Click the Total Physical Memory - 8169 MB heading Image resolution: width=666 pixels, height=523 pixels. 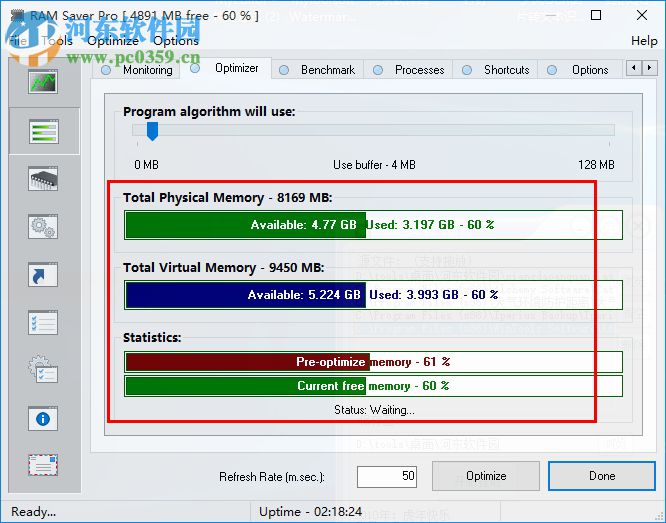click(x=228, y=198)
